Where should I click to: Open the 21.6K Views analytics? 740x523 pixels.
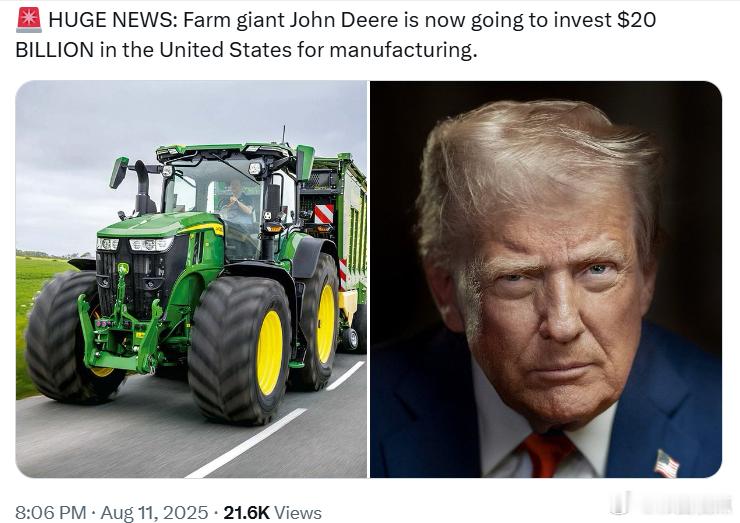[x=272, y=513]
